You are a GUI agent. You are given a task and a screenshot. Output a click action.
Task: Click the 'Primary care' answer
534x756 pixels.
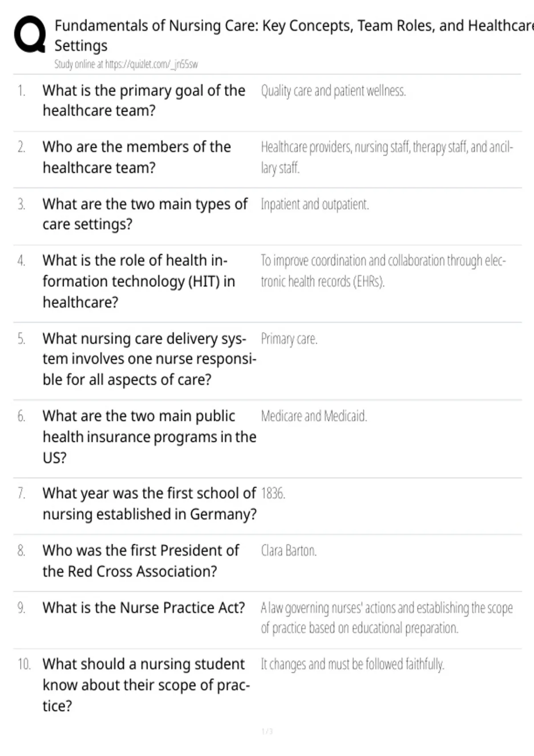289,339
